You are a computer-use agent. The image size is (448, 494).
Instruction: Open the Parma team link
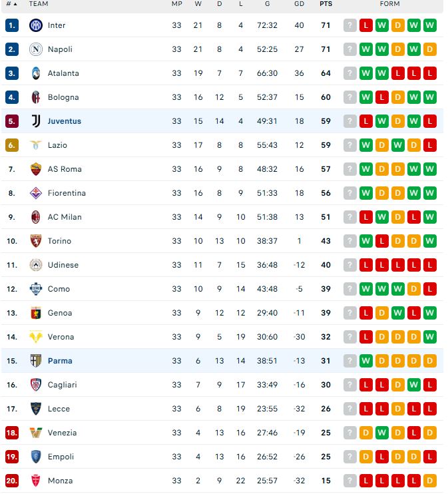[60, 361]
